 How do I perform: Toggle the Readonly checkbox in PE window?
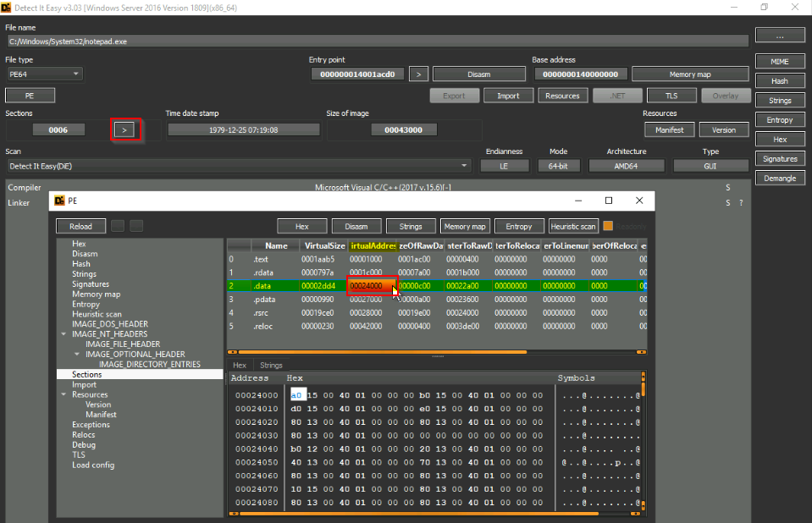(x=608, y=226)
